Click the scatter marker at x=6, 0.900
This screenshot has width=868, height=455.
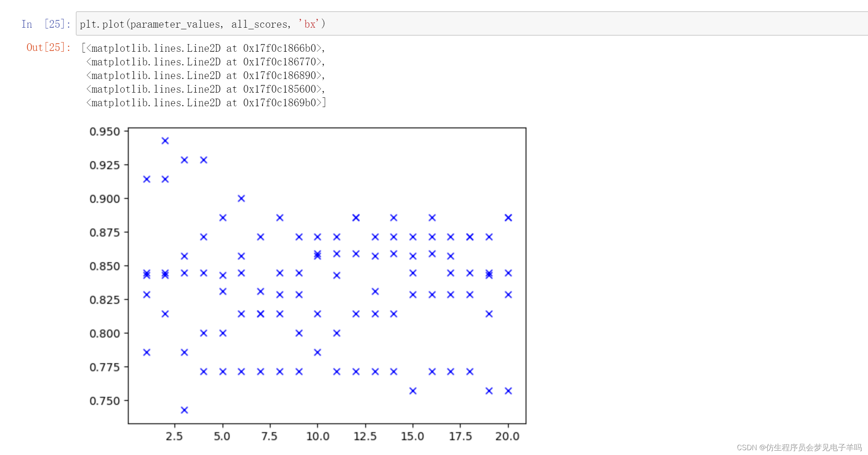click(241, 198)
